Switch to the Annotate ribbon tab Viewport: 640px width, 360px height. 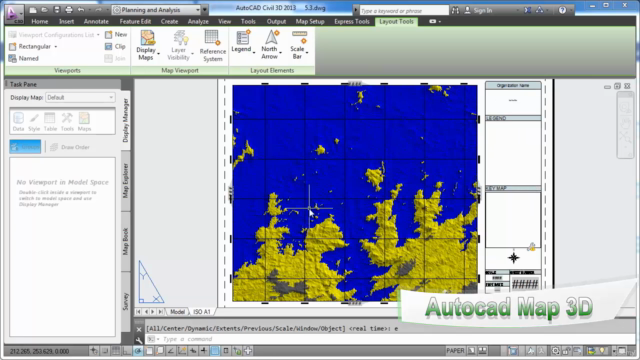pyautogui.click(x=96, y=21)
